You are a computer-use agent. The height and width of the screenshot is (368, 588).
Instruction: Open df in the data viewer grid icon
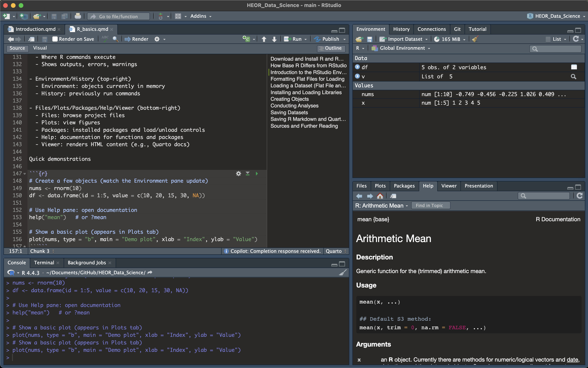point(574,67)
